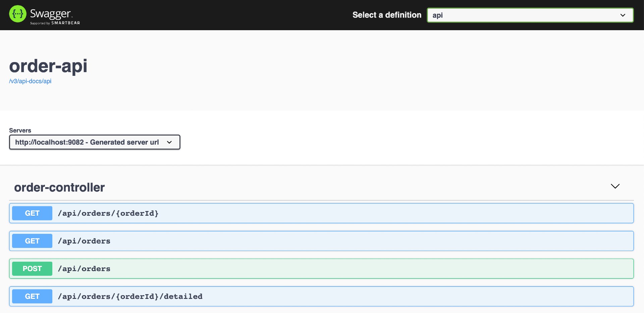Expand the POST /api/orders operation
Image resolution: width=644 pixels, height=313 pixels.
pos(321,269)
